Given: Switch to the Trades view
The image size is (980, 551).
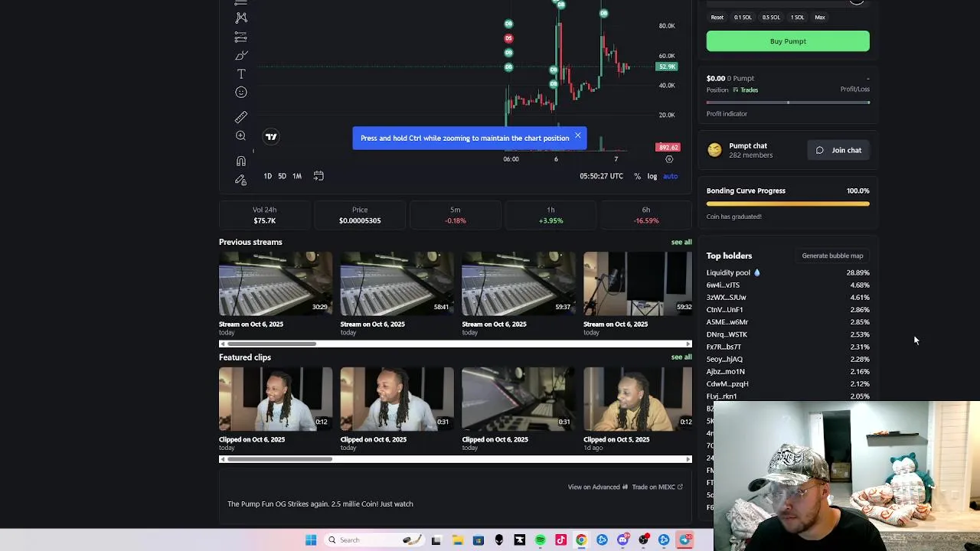Looking at the screenshot, I should coord(745,90).
